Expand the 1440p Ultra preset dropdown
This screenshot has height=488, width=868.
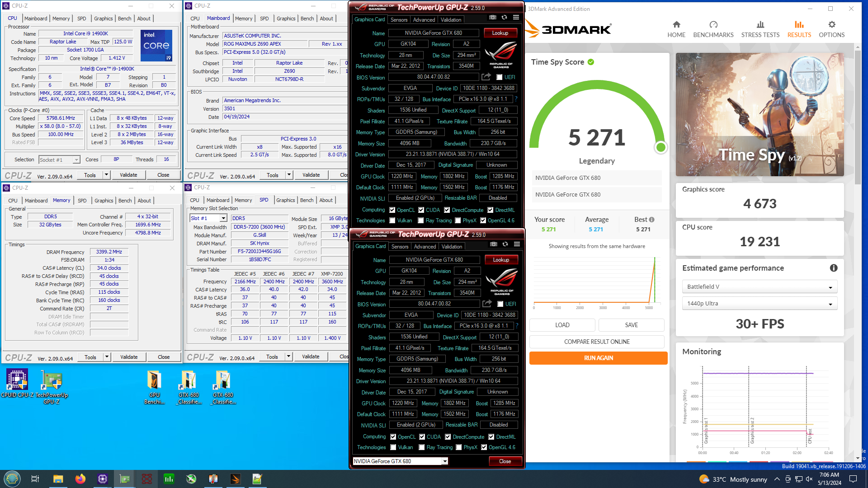759,304
